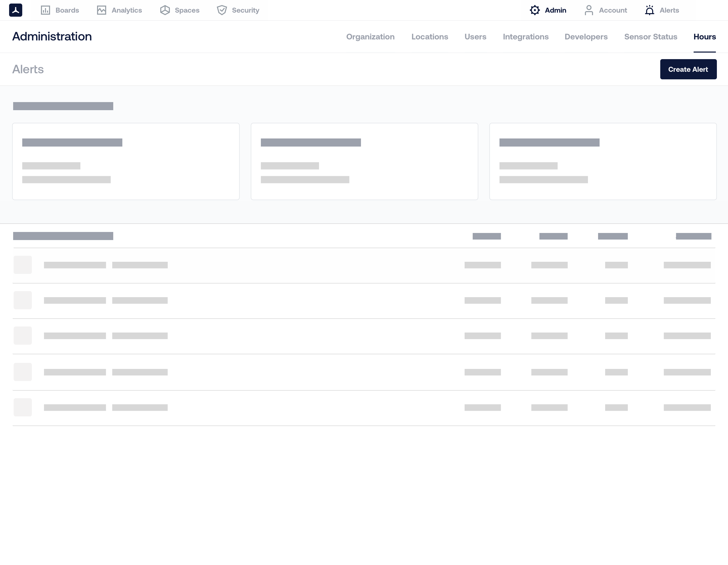Click the Admin gear icon
Screen dimensions: 728x565
point(535,10)
